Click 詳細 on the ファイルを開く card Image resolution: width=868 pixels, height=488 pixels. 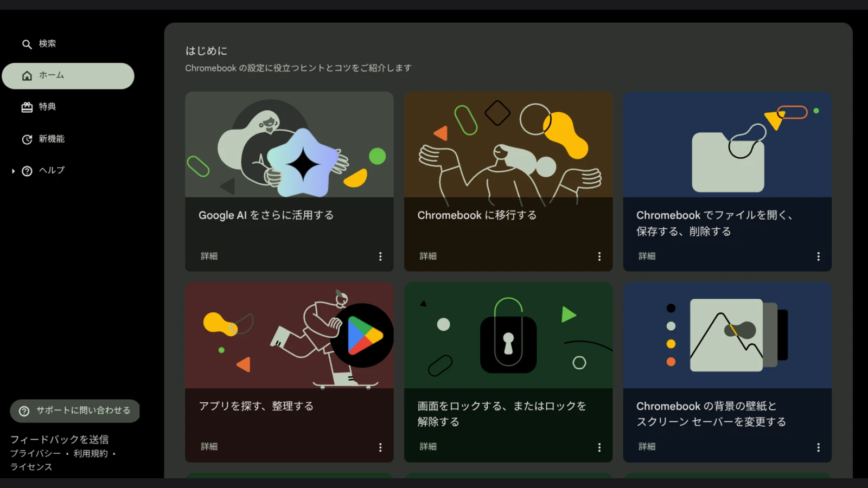[647, 256]
